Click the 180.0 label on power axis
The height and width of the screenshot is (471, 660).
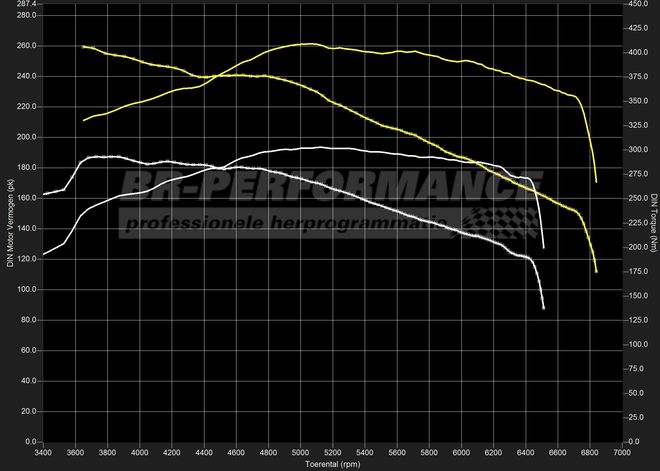pyautogui.click(x=26, y=168)
